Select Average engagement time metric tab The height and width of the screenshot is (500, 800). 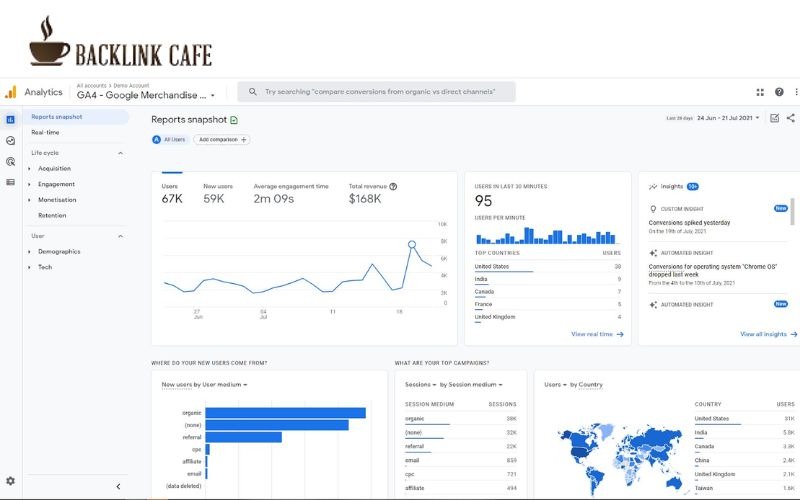(291, 194)
